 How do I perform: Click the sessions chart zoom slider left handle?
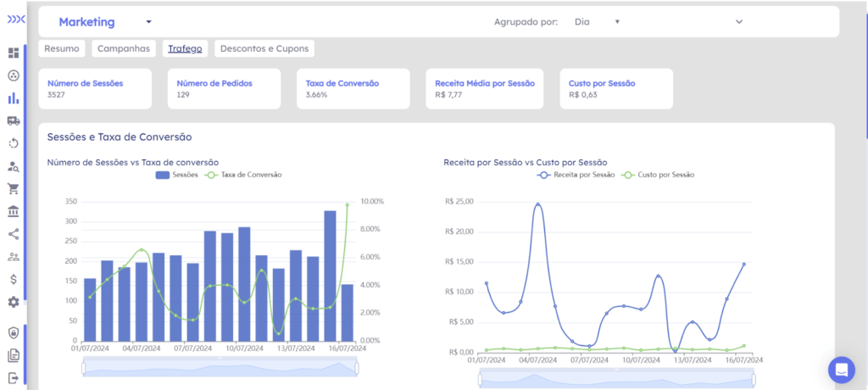tap(84, 368)
